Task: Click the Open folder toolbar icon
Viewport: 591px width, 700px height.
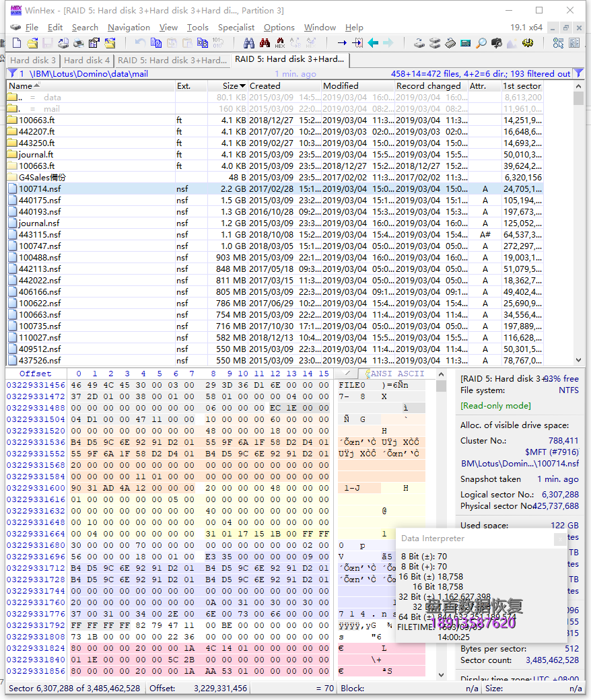Action: pyautogui.click(x=110, y=43)
